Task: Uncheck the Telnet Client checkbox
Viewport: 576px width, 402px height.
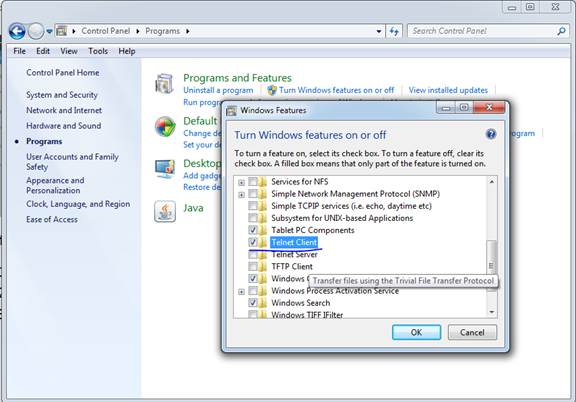Action: click(253, 242)
